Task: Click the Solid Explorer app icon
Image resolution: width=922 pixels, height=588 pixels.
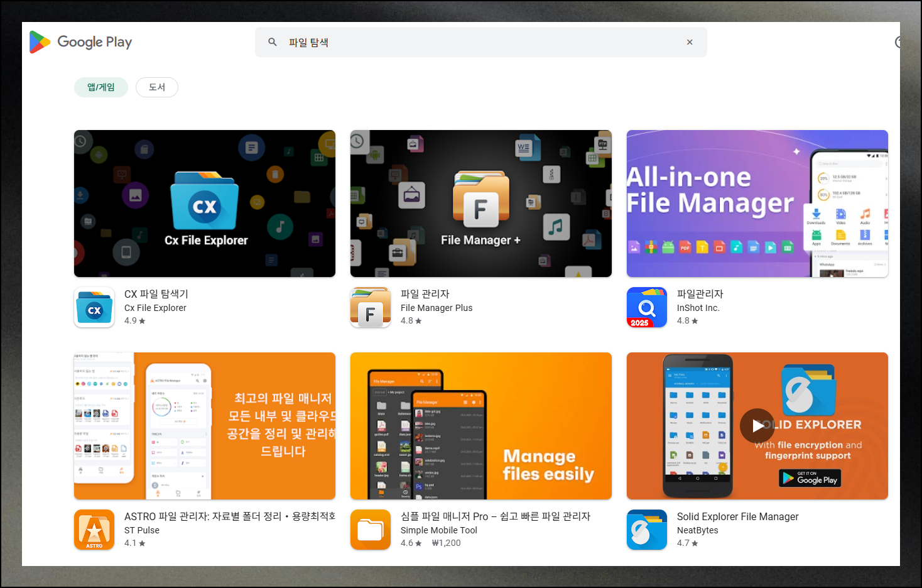Action: [647, 530]
